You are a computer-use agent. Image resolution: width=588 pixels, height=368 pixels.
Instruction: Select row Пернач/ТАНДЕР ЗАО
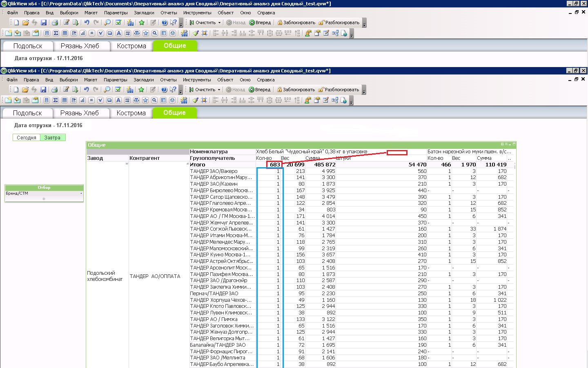(222, 294)
